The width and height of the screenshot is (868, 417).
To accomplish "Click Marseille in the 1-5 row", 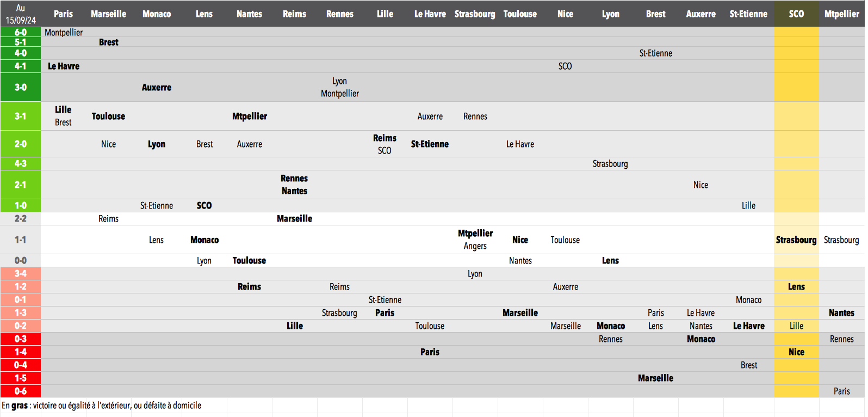I will tap(655, 378).
